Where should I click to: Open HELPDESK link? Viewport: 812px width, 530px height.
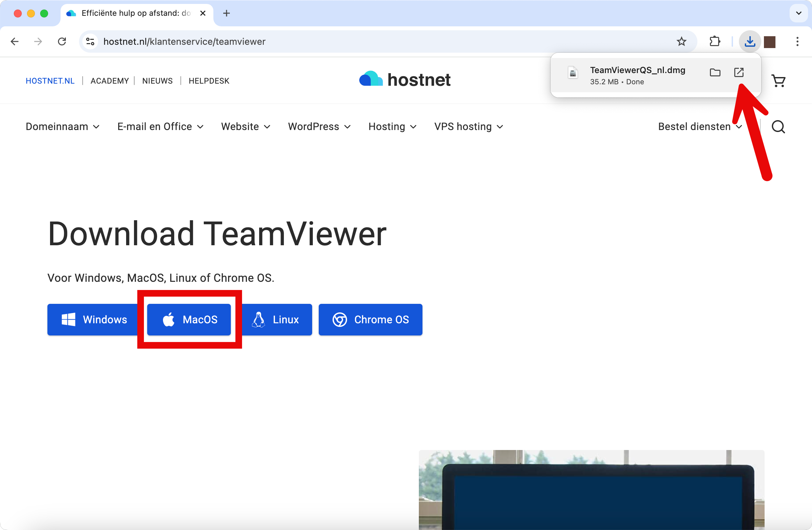[x=209, y=81]
